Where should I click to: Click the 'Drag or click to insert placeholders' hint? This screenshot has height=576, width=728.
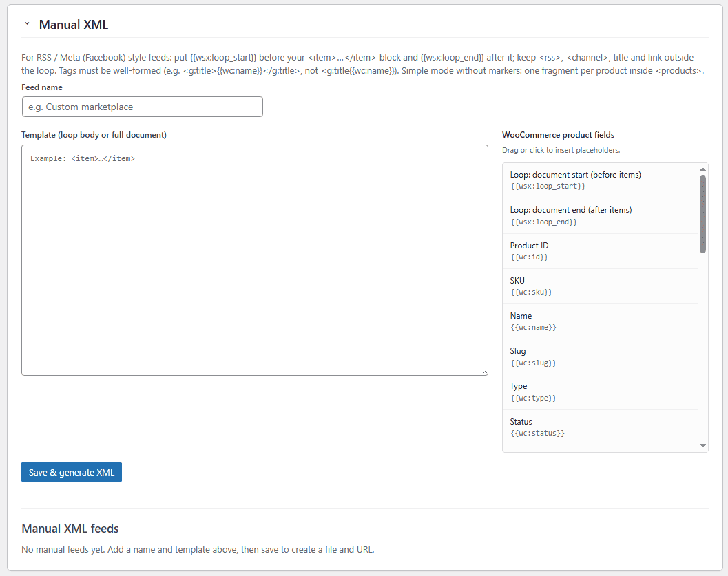(561, 150)
